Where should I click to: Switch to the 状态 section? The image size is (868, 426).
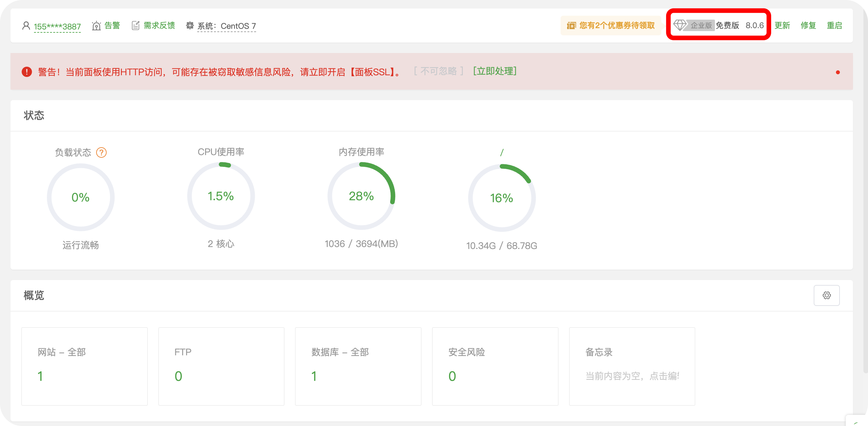33,115
